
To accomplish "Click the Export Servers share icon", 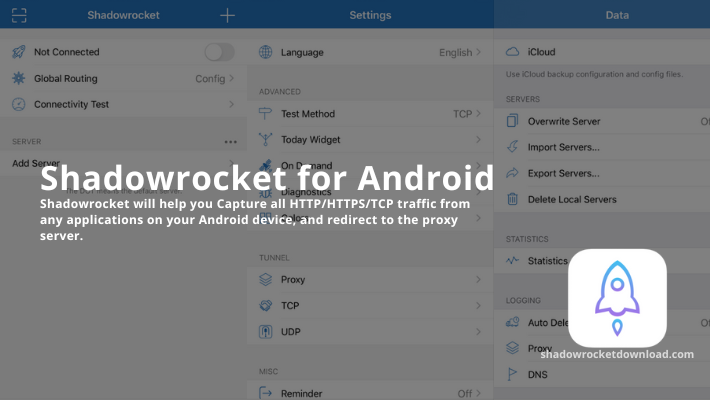I will (x=512, y=173).
